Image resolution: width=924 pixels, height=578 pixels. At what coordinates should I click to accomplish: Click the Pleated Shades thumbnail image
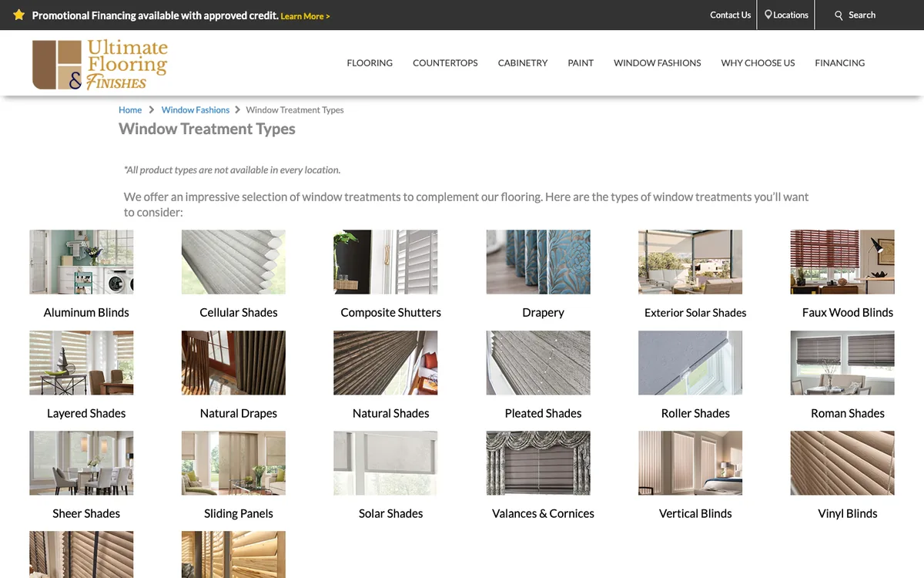click(538, 363)
